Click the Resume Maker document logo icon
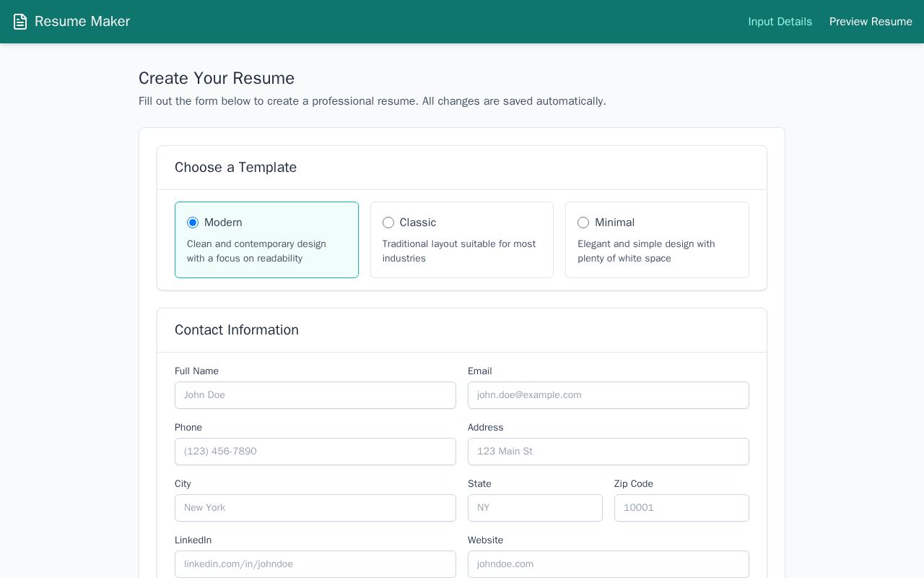 pos(20,22)
